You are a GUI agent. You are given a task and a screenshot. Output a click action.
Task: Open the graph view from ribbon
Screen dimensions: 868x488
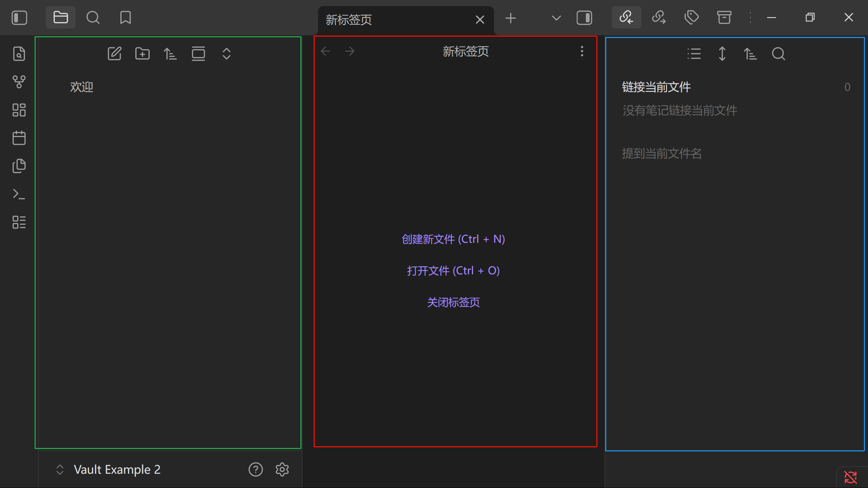click(19, 82)
